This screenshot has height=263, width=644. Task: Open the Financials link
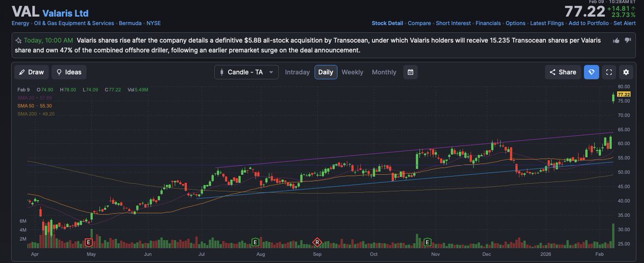(x=488, y=23)
